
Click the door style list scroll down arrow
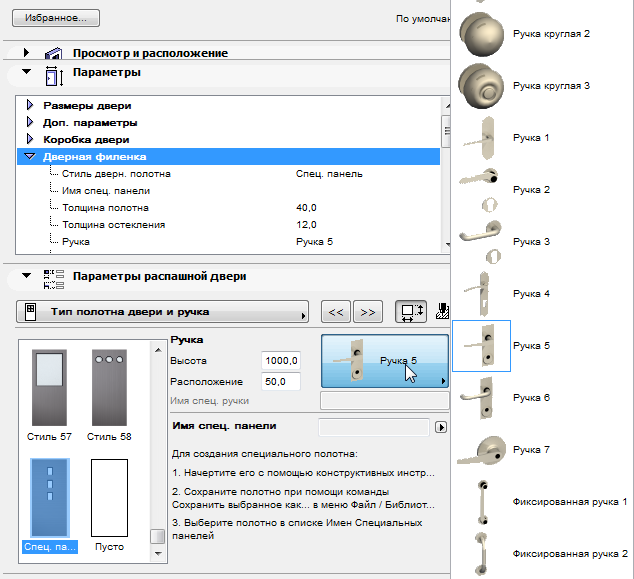[158, 553]
